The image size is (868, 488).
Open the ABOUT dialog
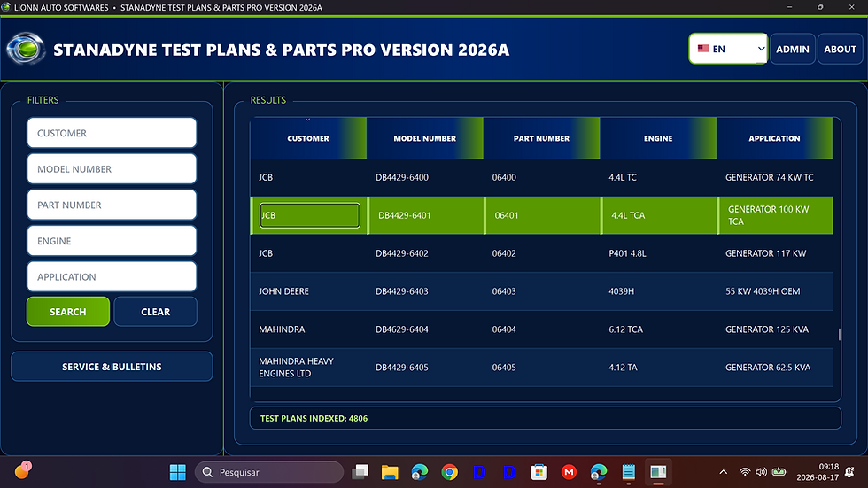pyautogui.click(x=840, y=49)
